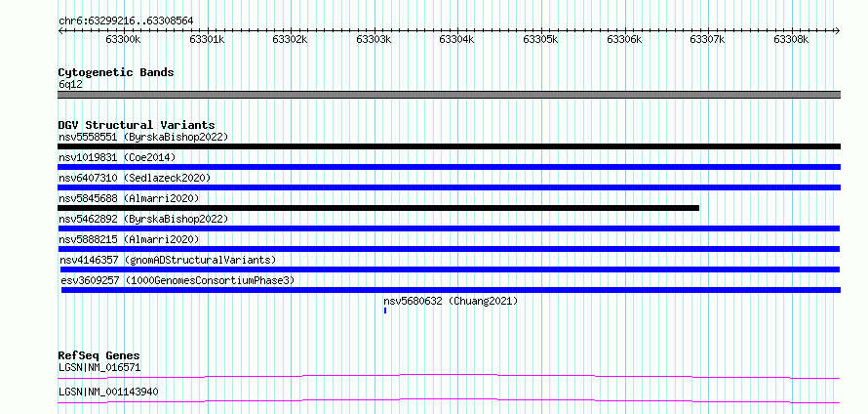The image size is (868, 414).
Task: Click the chr6:63299216..63308564 coordinate text
Action: pyautogui.click(x=126, y=21)
